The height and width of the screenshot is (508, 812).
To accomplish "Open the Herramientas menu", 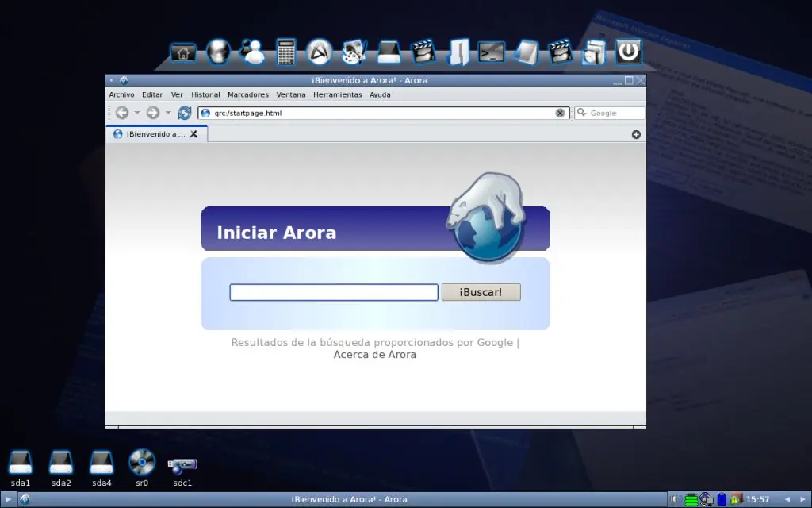I will coord(337,95).
